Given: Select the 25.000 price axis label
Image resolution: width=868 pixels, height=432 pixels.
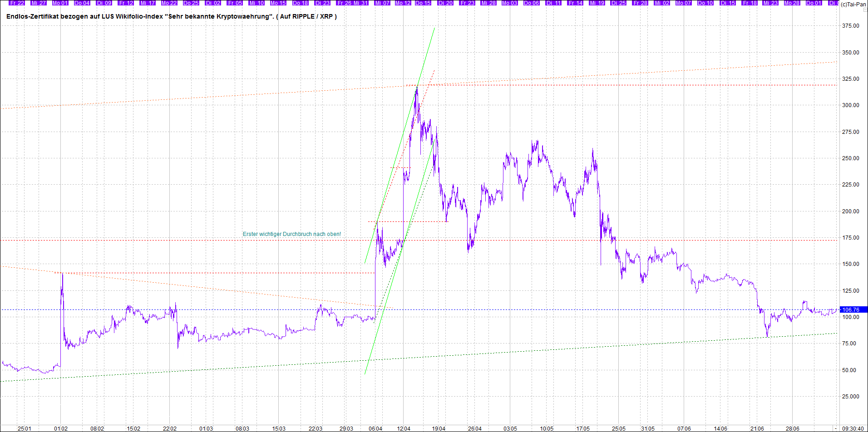Looking at the screenshot, I should (850, 396).
